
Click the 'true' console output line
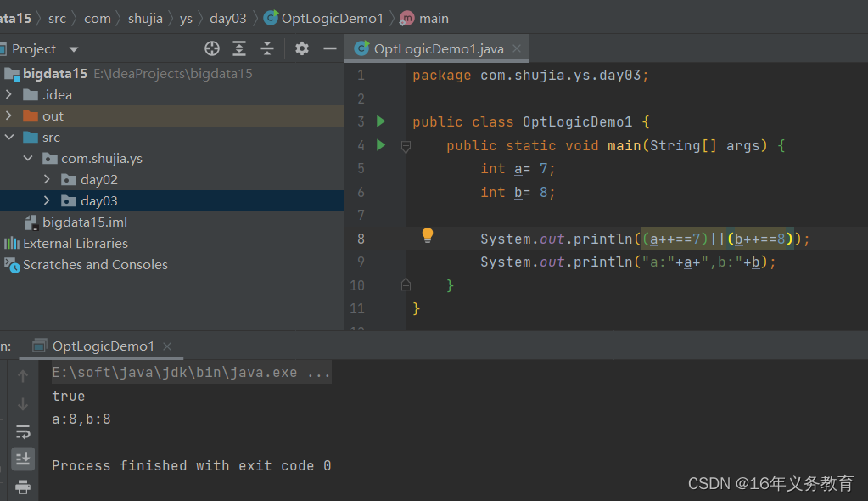pyautogui.click(x=69, y=396)
